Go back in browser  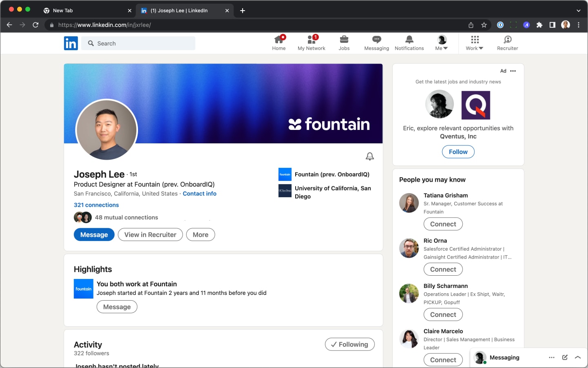tap(9, 25)
